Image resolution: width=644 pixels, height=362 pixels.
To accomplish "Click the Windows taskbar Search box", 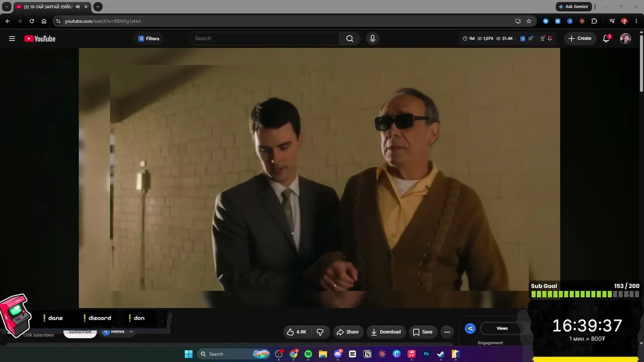I will (234, 354).
